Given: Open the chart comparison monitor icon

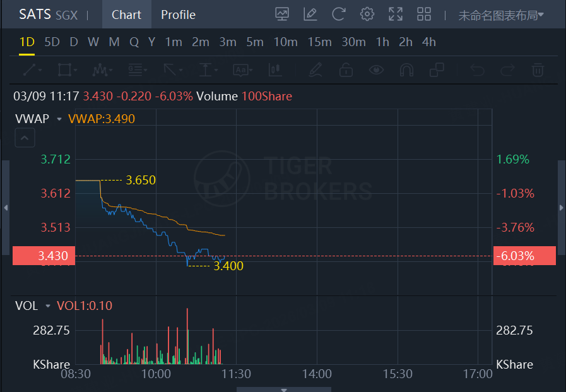Looking at the screenshot, I should point(282,15).
